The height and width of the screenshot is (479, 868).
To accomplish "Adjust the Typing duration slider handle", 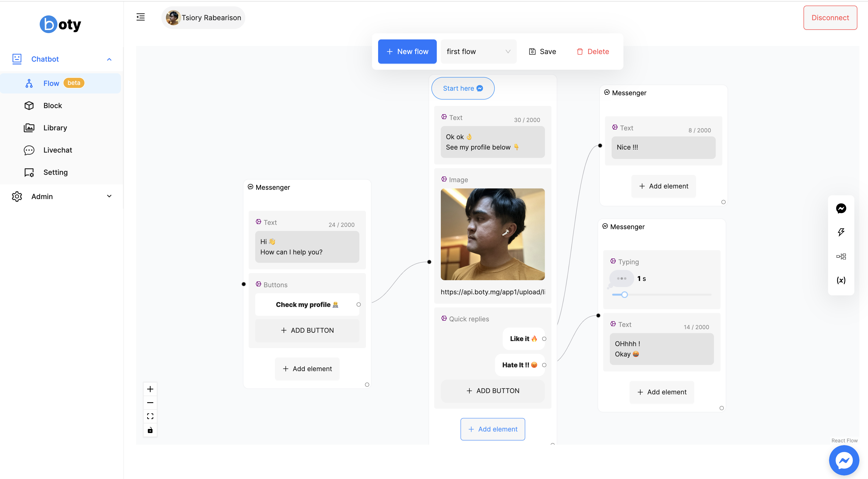I will click(624, 295).
